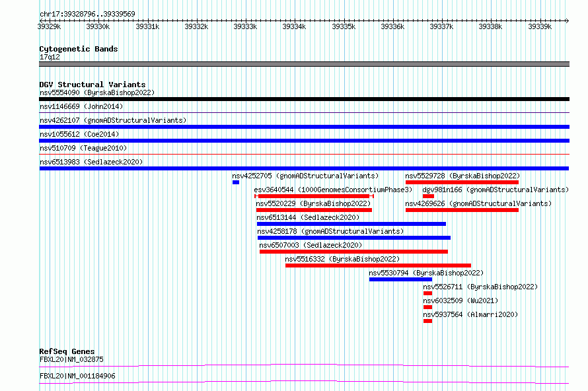Viewport: 588px width, 391px height.
Task: Select the black nsv5554090 variant bar
Action: coord(304,99)
